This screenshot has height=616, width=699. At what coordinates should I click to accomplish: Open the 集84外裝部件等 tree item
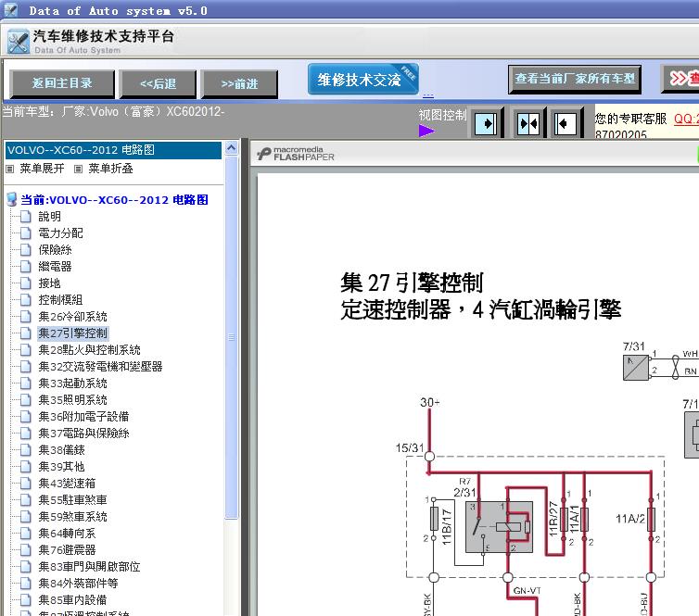click(78, 584)
